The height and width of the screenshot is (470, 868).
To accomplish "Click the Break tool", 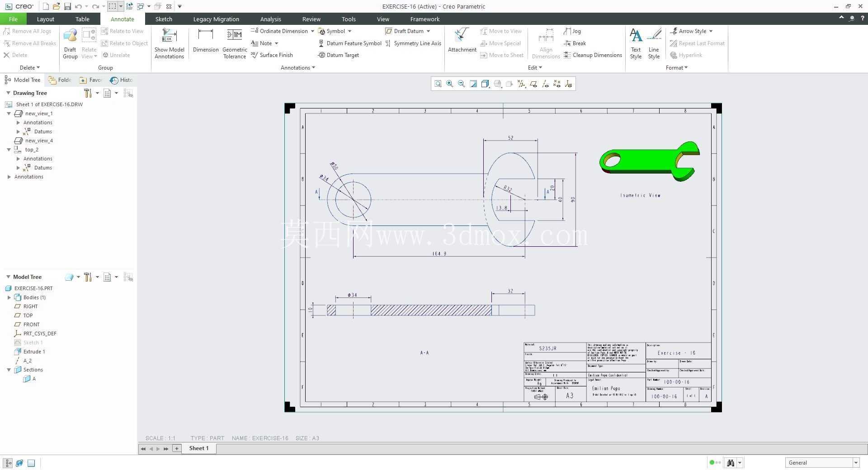I will point(575,43).
